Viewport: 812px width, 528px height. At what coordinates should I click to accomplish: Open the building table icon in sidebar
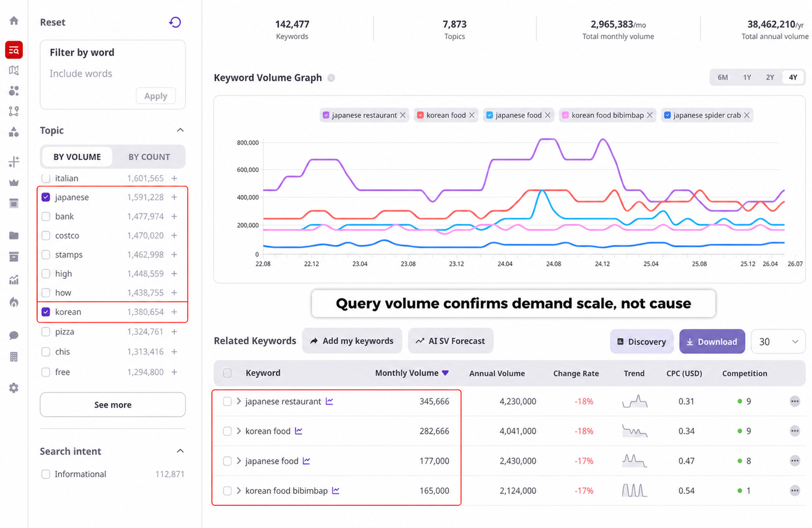coord(14,357)
